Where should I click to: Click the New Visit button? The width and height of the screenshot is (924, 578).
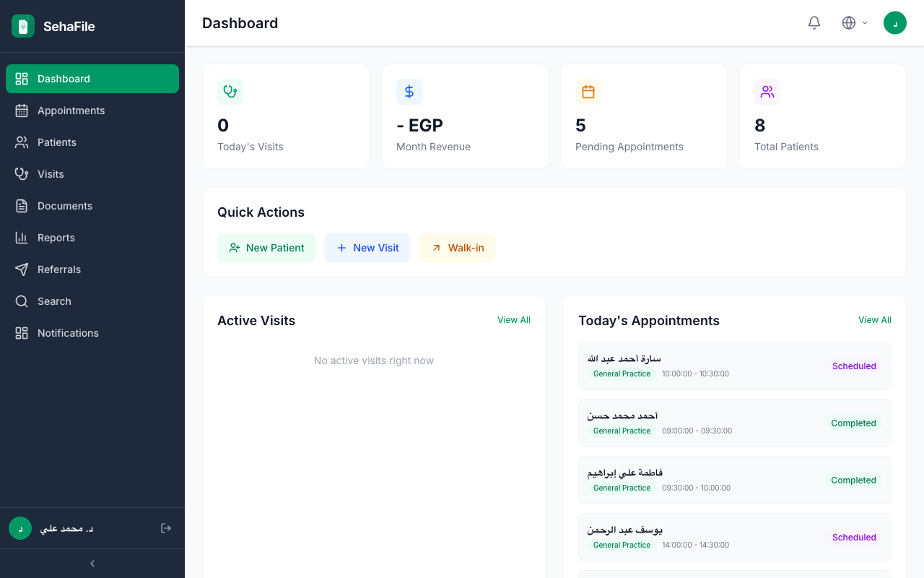pyautogui.click(x=367, y=248)
